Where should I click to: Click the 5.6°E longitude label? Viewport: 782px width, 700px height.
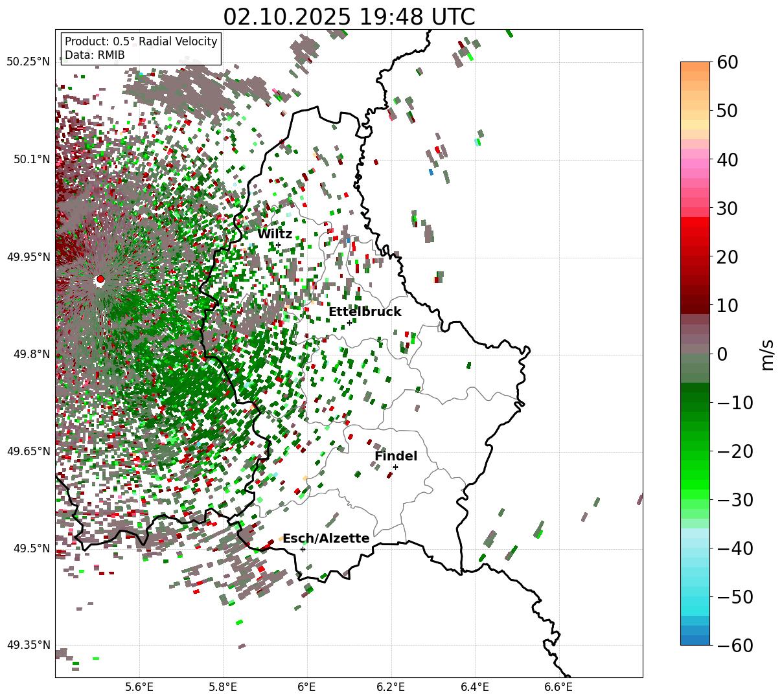click(139, 687)
